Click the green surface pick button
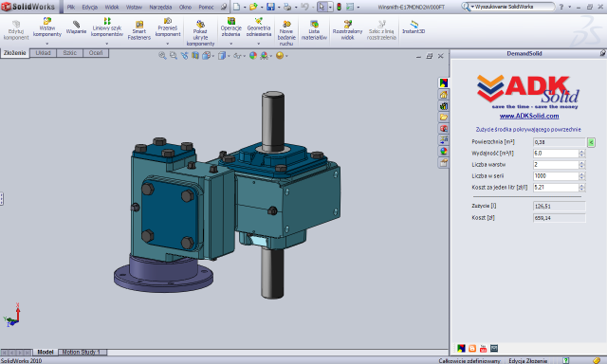 pyautogui.click(x=591, y=142)
